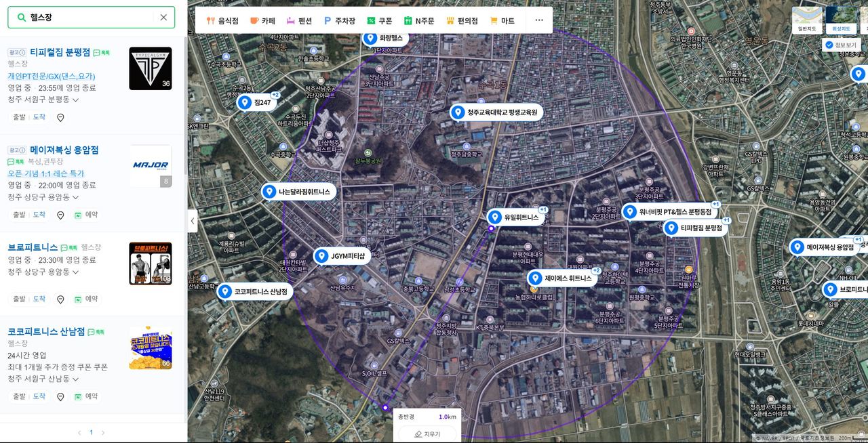Set 메이져복싱 용암점 as 도착
868x443 pixels.
[x=39, y=215]
